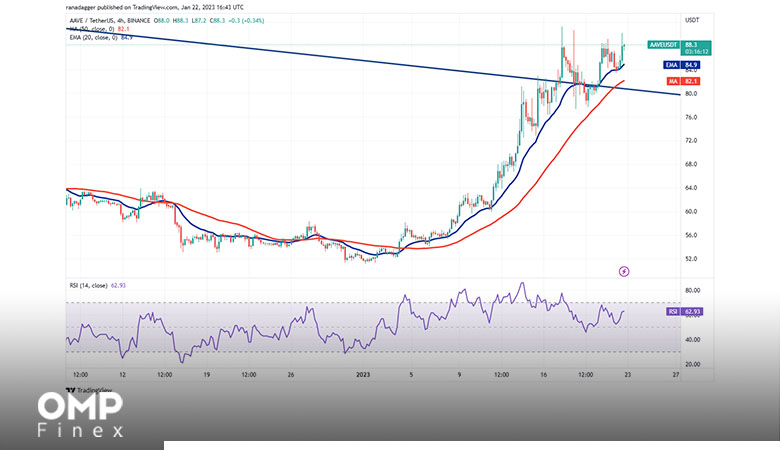Click the 52.0 price axis label
This screenshot has width=780, height=450.
tap(692, 259)
